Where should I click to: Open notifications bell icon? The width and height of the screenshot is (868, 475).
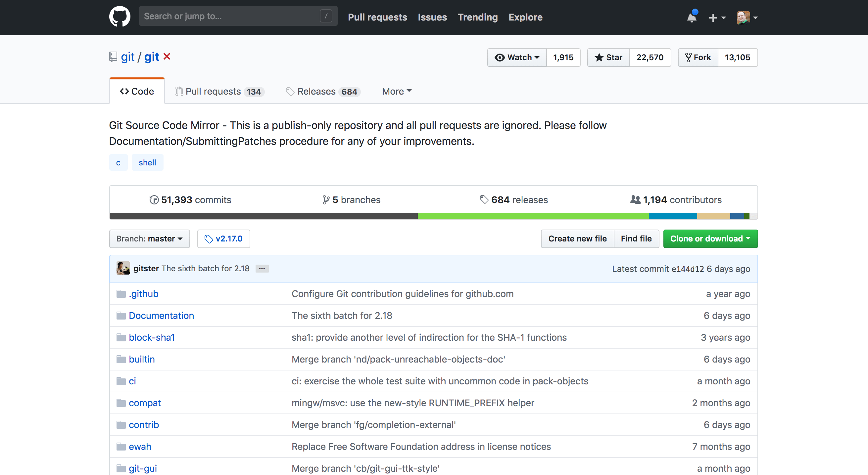click(692, 17)
